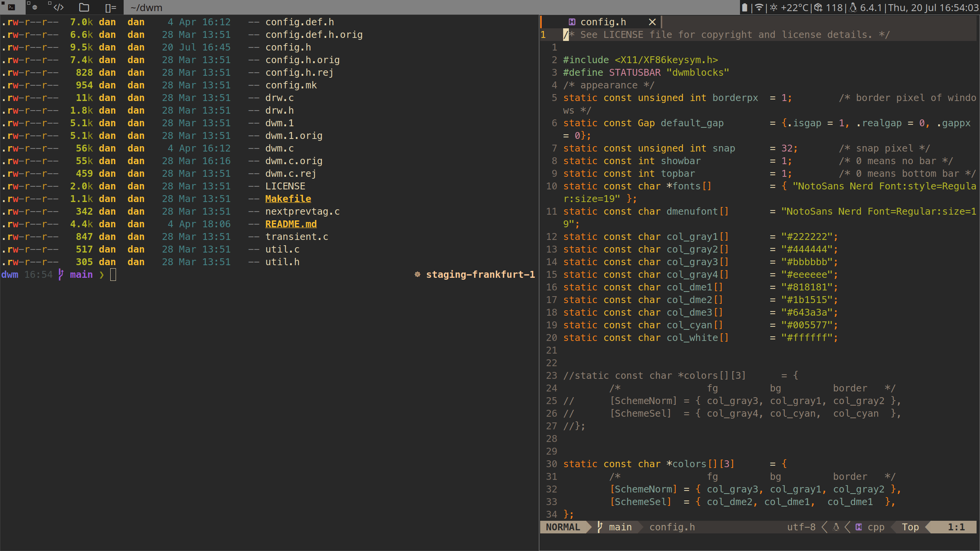Click the dmenufont[] variable name
Image resolution: width=980 pixels, height=551 pixels.
click(698, 211)
